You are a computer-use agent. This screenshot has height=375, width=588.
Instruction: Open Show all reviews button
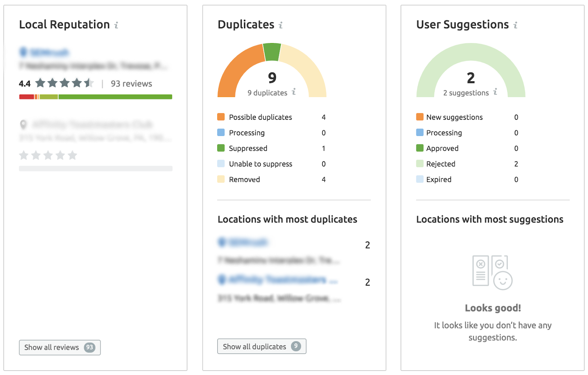coord(60,347)
